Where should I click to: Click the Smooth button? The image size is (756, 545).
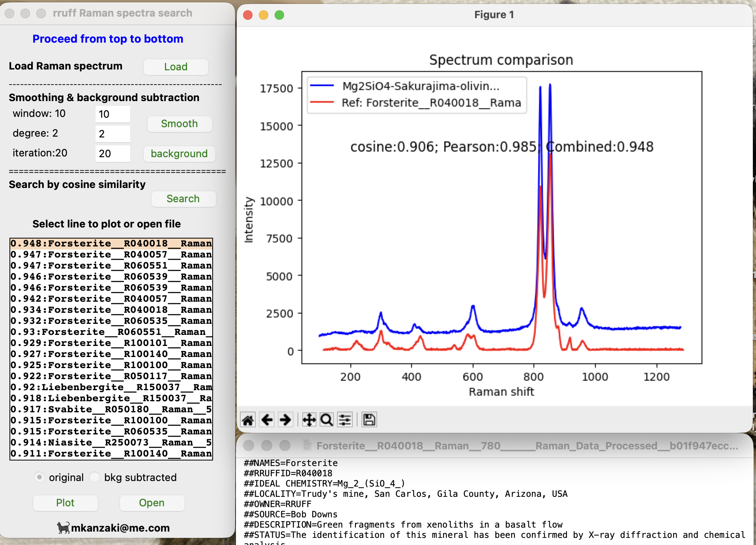coord(179,124)
